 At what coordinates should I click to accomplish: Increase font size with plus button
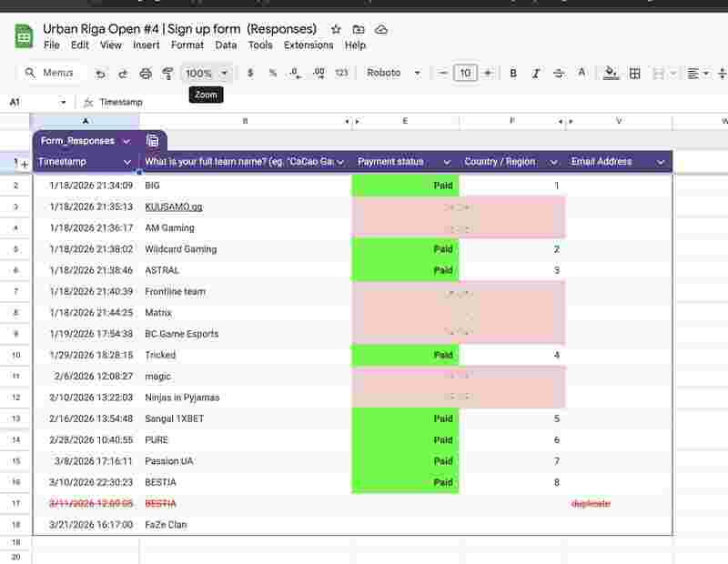click(488, 74)
